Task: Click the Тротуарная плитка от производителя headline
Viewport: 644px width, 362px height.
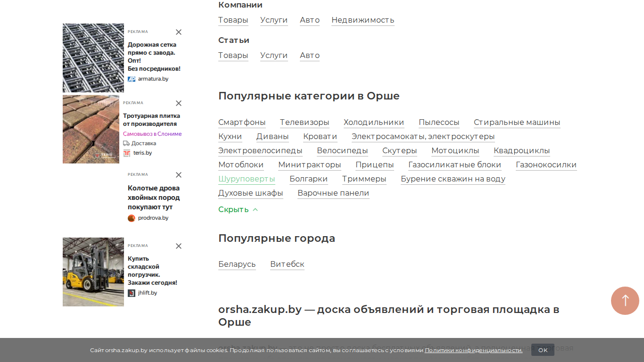Action: (x=152, y=120)
